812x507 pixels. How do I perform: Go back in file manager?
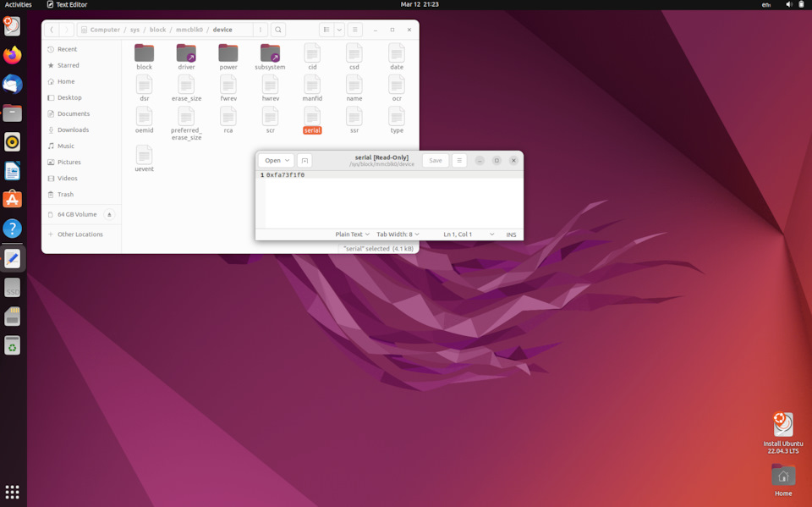(52, 30)
